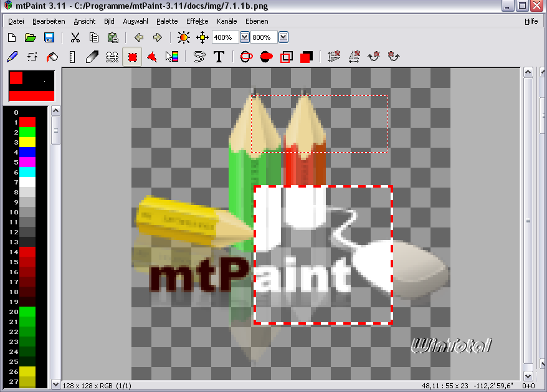Open the 400% zoom dropdown arrow
The width and height of the screenshot is (547, 392).
click(x=245, y=37)
